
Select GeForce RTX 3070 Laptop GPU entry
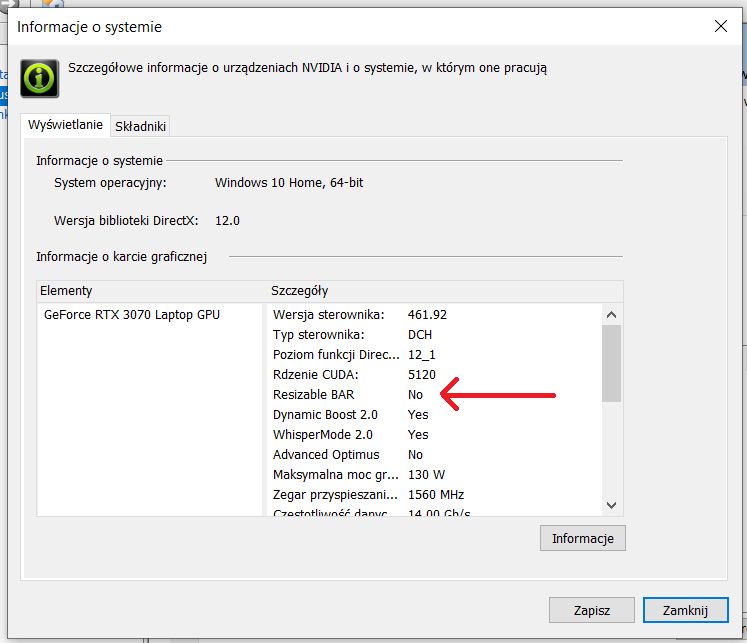tap(132, 315)
